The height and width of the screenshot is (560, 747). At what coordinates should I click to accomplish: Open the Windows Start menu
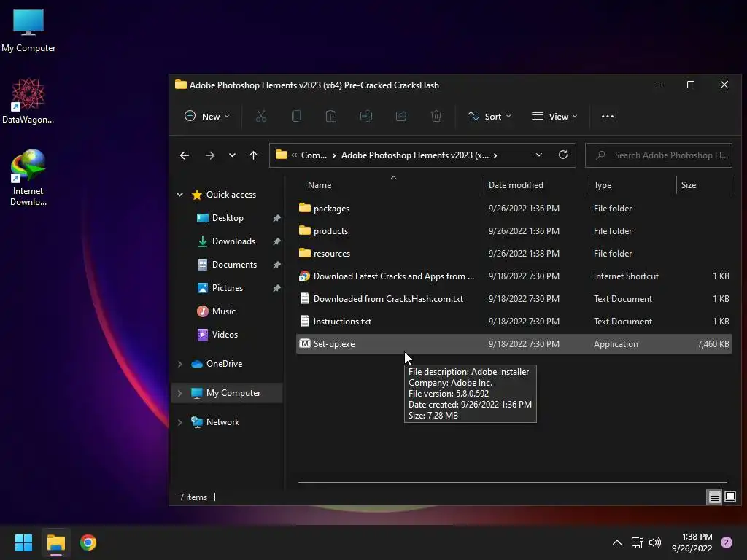(x=23, y=542)
